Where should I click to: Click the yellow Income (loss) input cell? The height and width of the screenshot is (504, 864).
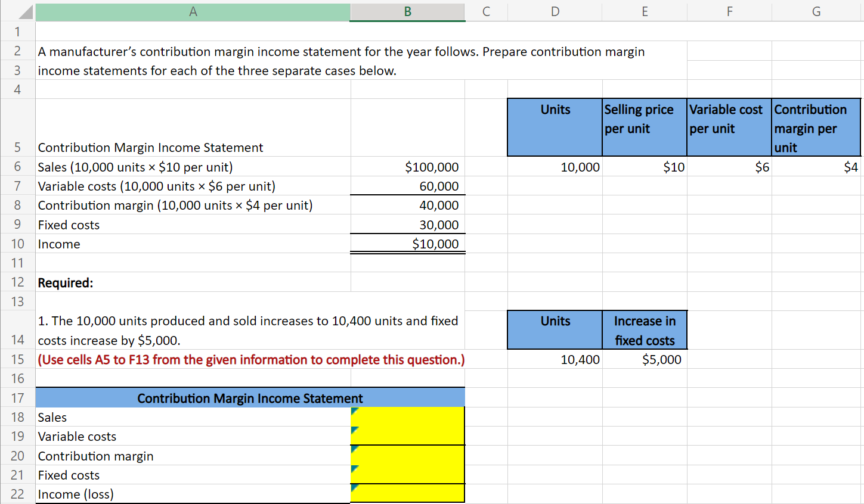coord(408,494)
